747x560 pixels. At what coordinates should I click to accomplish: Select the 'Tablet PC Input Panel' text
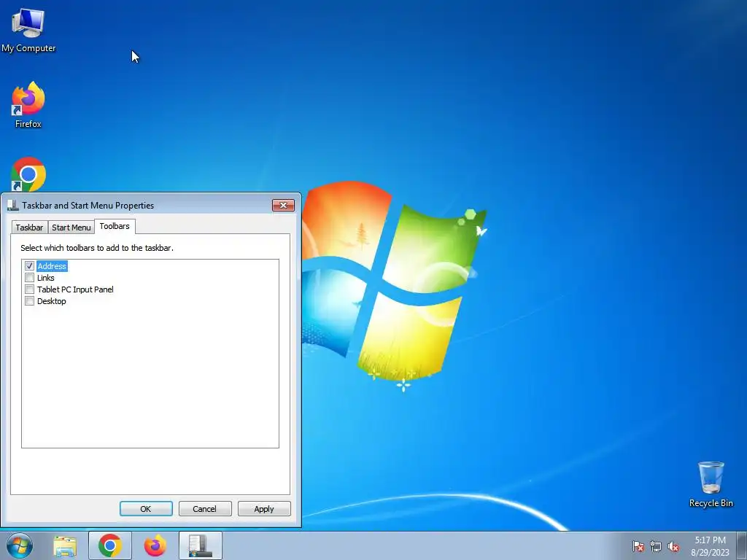click(75, 289)
